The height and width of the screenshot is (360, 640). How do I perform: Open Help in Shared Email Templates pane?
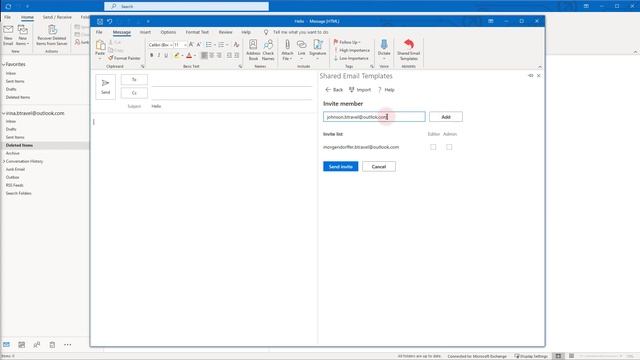click(x=386, y=90)
